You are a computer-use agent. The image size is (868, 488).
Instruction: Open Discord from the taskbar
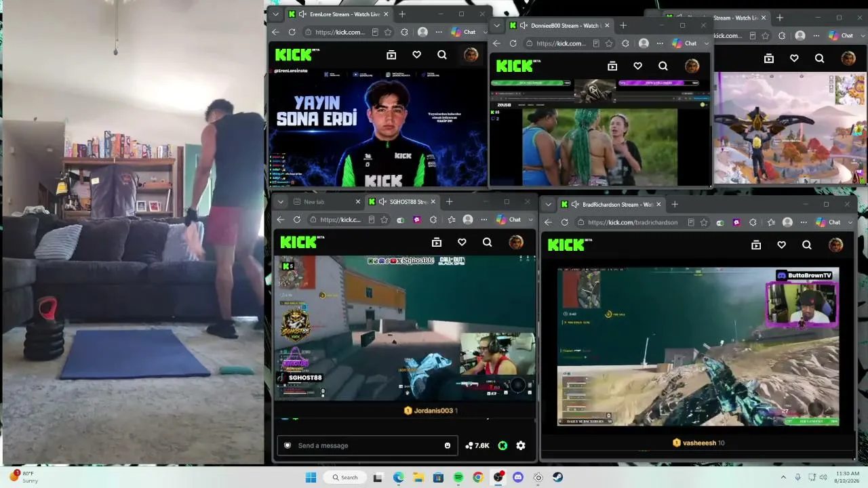point(518,477)
